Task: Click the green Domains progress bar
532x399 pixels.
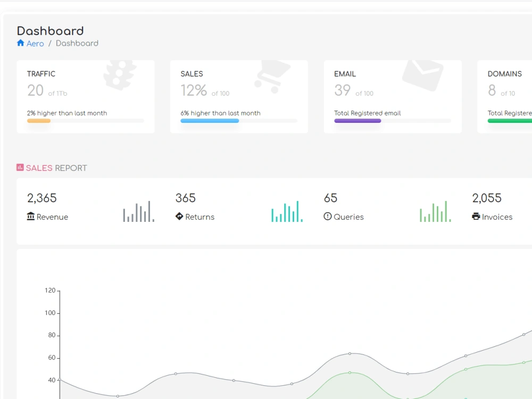Action: tap(510, 121)
